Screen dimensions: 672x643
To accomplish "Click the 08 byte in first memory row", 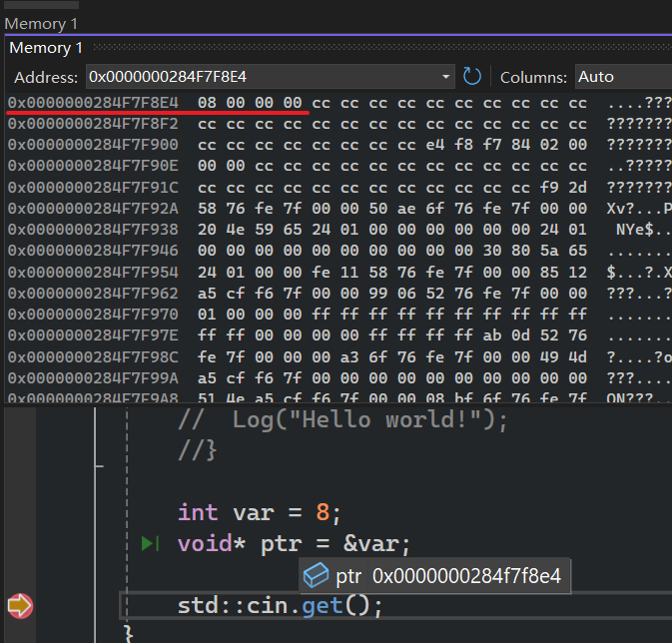I will tap(207, 103).
